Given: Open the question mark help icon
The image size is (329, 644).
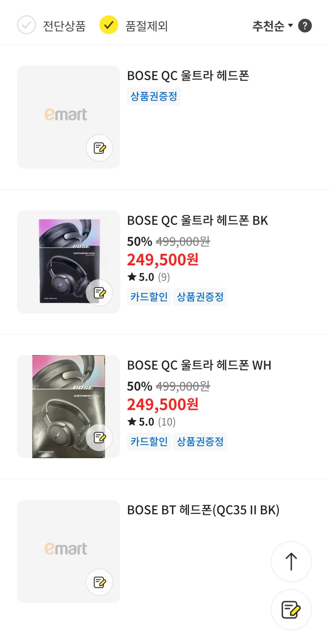Looking at the screenshot, I should [305, 26].
